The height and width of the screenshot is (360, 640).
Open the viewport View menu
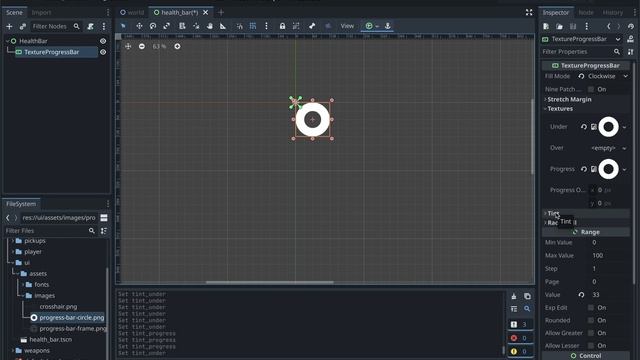[x=347, y=26]
